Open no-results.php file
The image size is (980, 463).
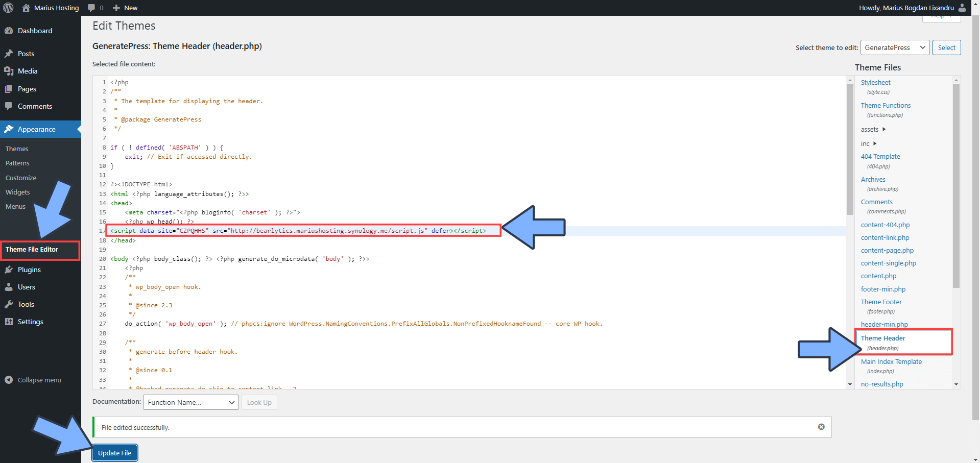882,384
